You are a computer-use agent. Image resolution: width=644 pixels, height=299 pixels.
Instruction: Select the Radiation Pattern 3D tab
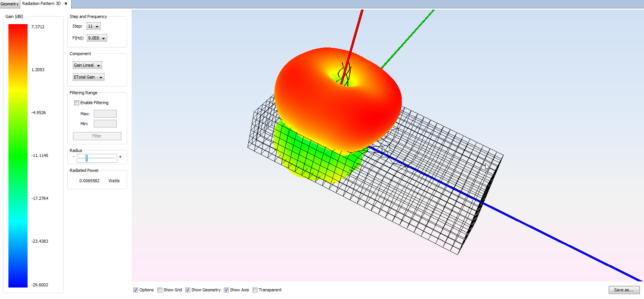41,4
